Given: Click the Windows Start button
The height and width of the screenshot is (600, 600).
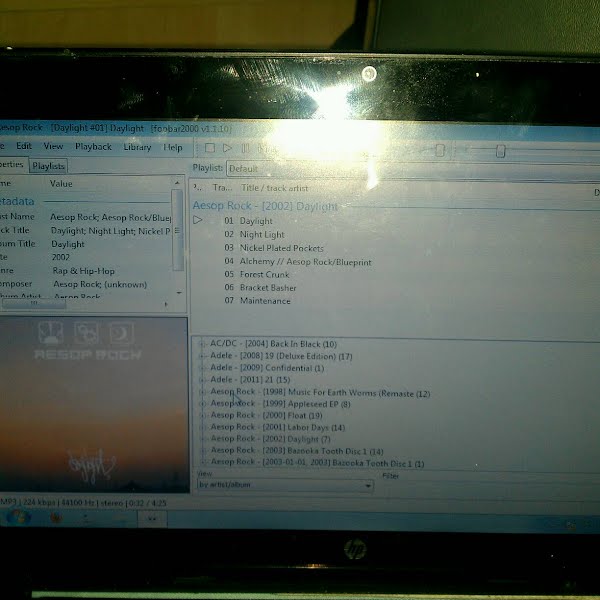Looking at the screenshot, I should pyautogui.click(x=18, y=517).
